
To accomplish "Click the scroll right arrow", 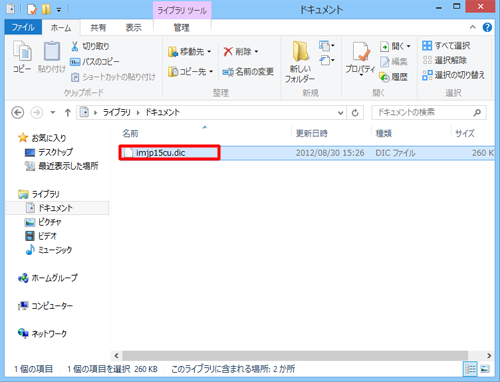I will pos(489,356).
